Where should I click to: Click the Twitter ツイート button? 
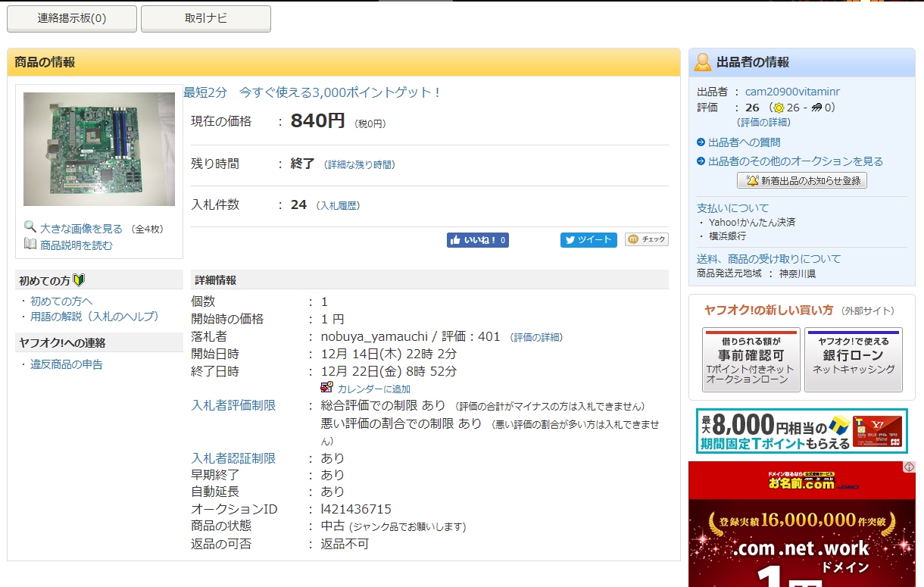coord(588,240)
